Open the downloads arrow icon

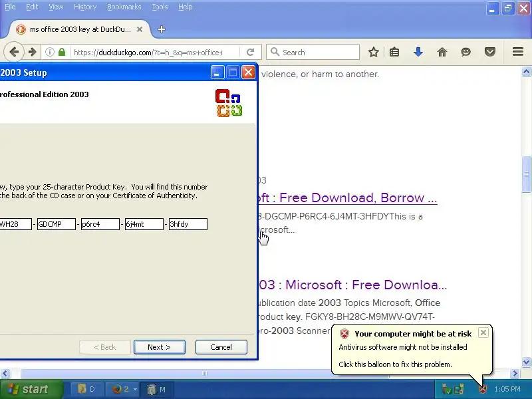pyautogui.click(x=418, y=53)
